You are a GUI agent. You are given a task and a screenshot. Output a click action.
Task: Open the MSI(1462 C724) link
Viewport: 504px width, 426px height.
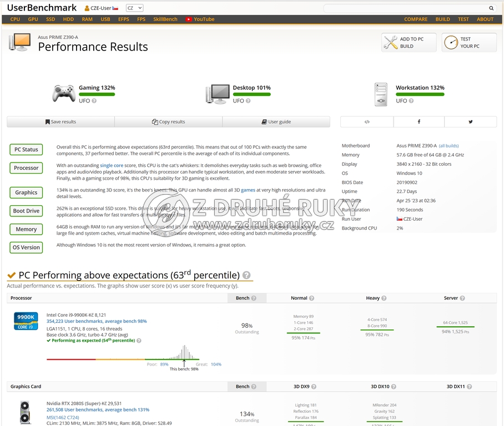[63, 418]
